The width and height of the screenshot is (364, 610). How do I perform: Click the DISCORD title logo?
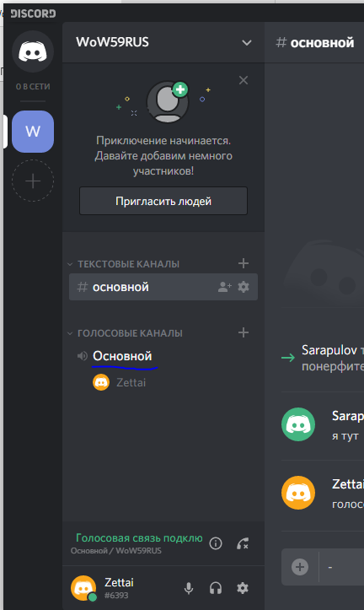click(x=33, y=13)
